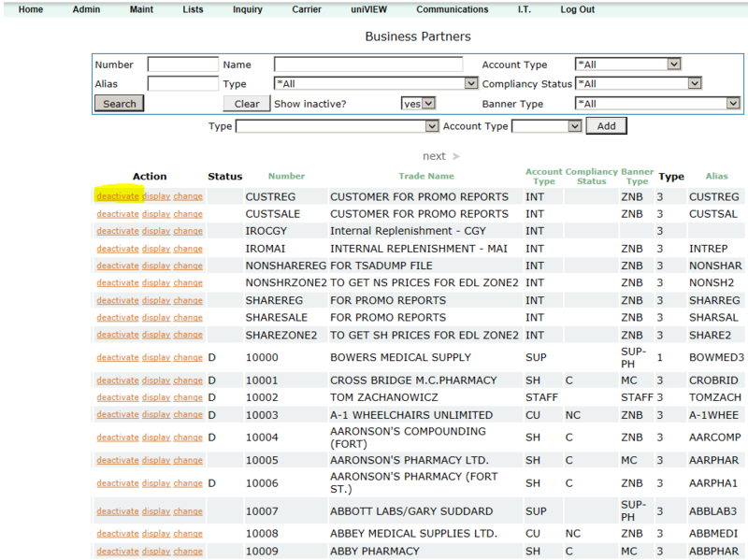Image resolution: width=748 pixels, height=560 pixels.
Task: Click deactivate for CUSTREG
Action: tap(118, 196)
